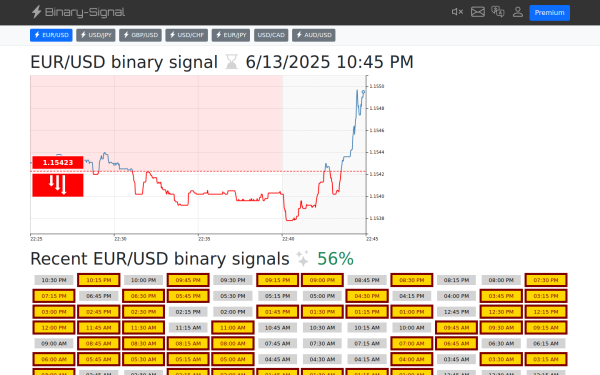Open the 09:00 AM signal
Image resolution: width=600 pixels, height=375 pixels.
(x=54, y=344)
